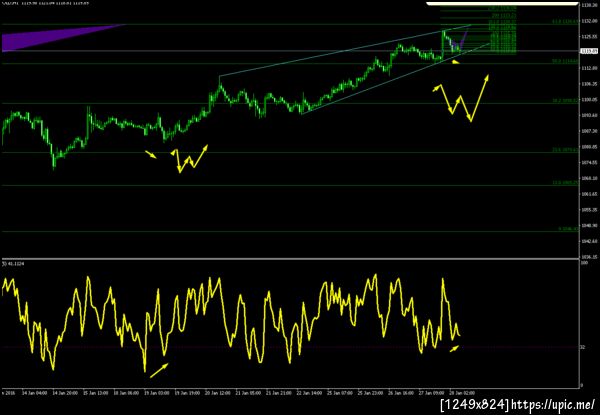
Task: Click the 1100.05 price axis label
Action: coord(589,99)
